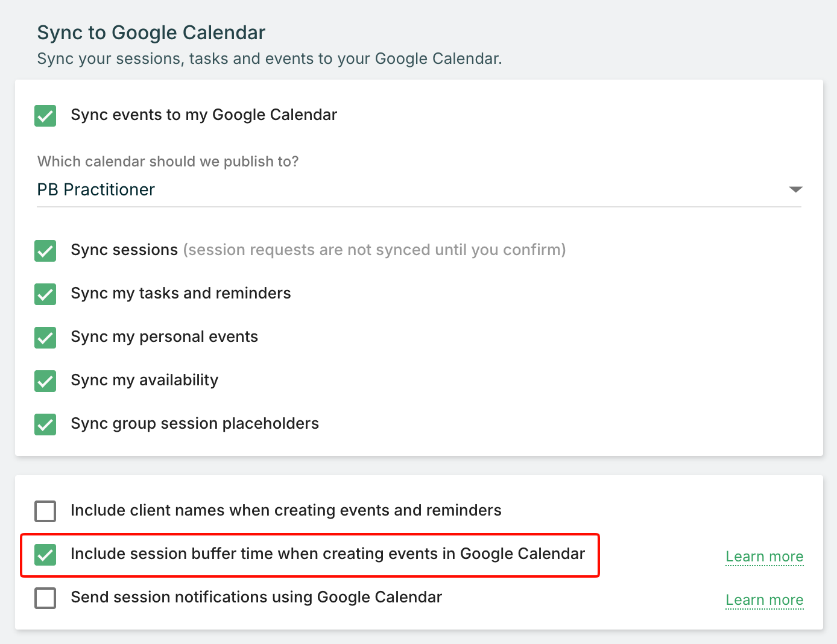Toggle the Sync sessions checkbox
This screenshot has width=837, height=644.
point(45,251)
